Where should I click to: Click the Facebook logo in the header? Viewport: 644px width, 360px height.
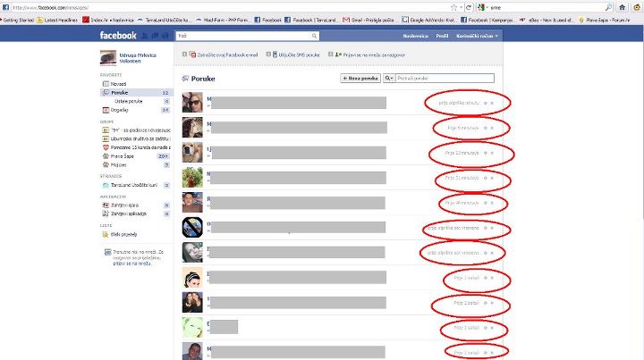119,36
